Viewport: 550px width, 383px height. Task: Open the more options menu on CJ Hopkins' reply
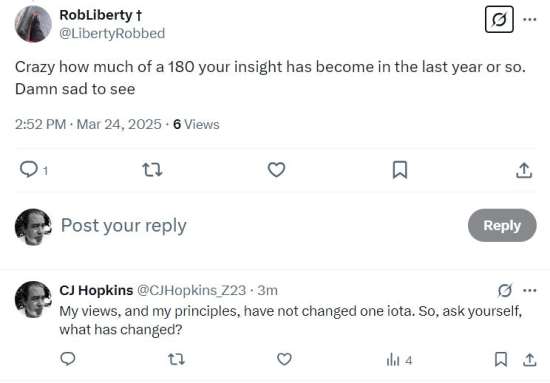530,290
